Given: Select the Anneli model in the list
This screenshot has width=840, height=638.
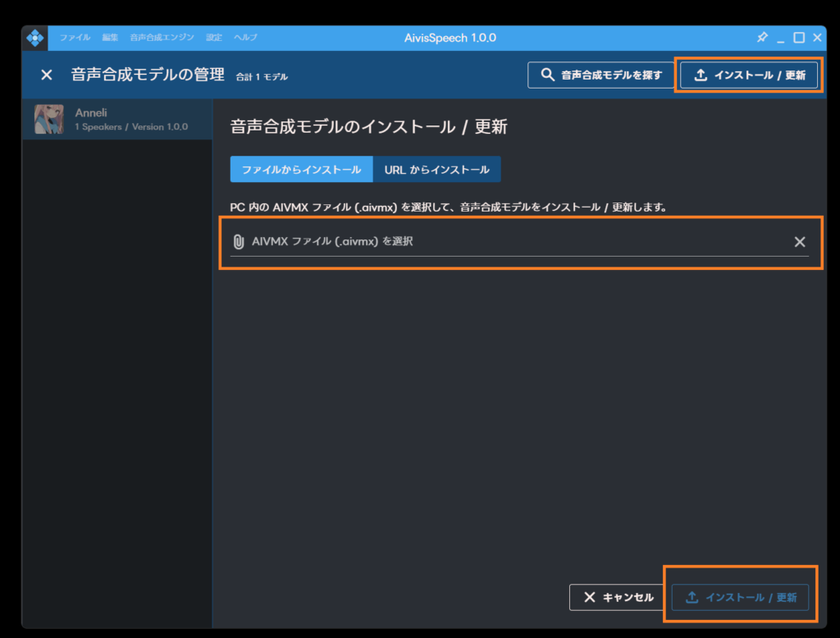Looking at the screenshot, I should [117, 119].
